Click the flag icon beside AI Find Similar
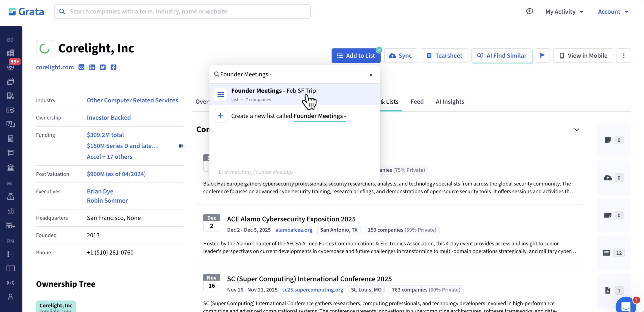The image size is (644, 312). [543, 56]
